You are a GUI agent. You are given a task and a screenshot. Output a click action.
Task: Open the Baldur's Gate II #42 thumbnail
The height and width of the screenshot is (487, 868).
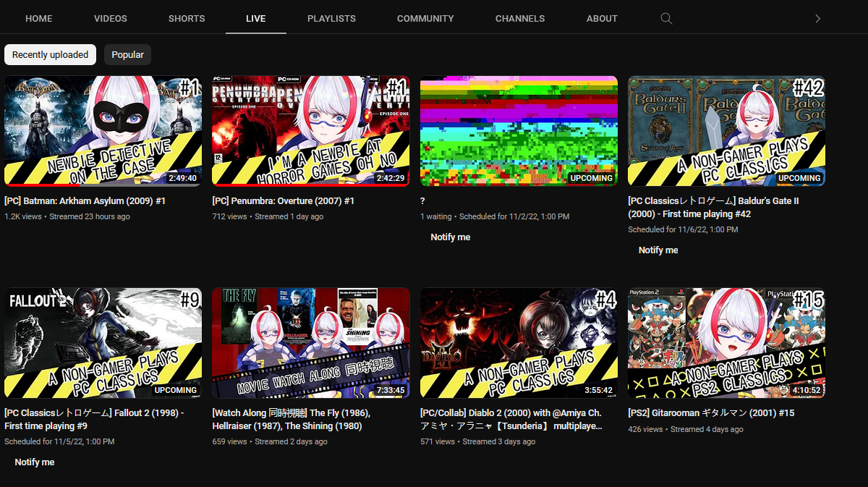[726, 131]
